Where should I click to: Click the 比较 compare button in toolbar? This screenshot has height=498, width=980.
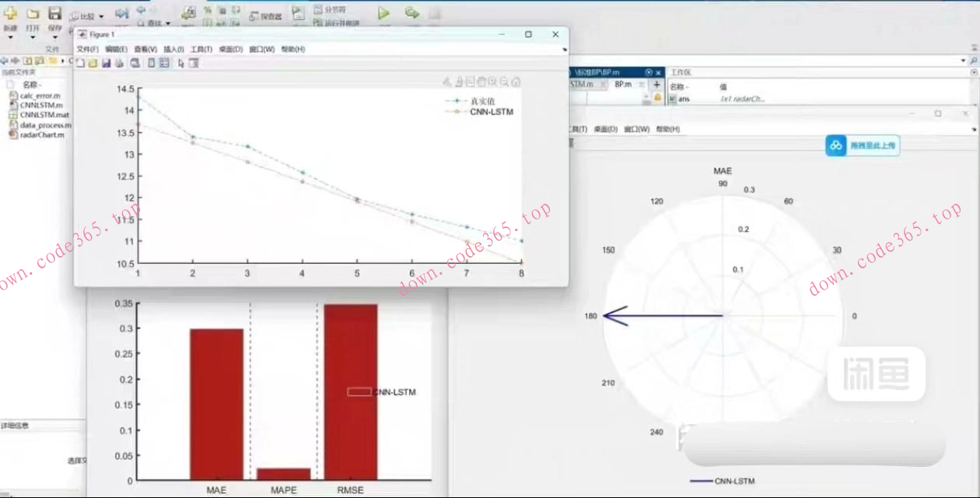(82, 16)
